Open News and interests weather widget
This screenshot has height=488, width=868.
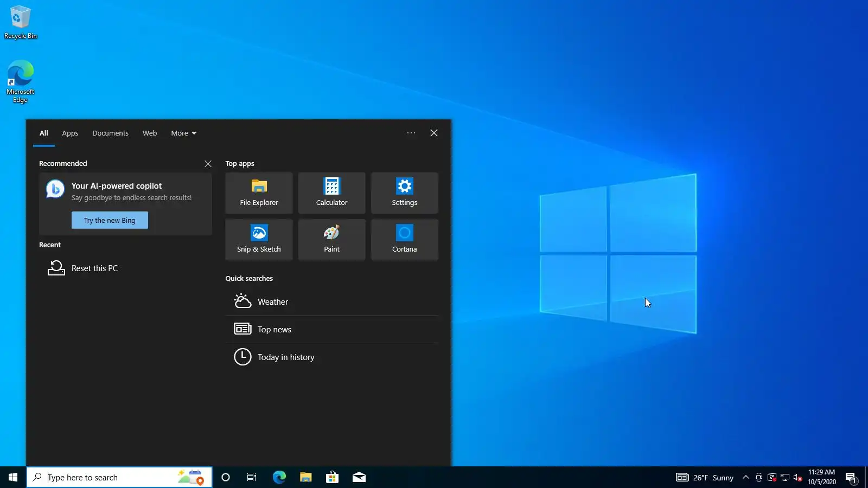point(704,477)
